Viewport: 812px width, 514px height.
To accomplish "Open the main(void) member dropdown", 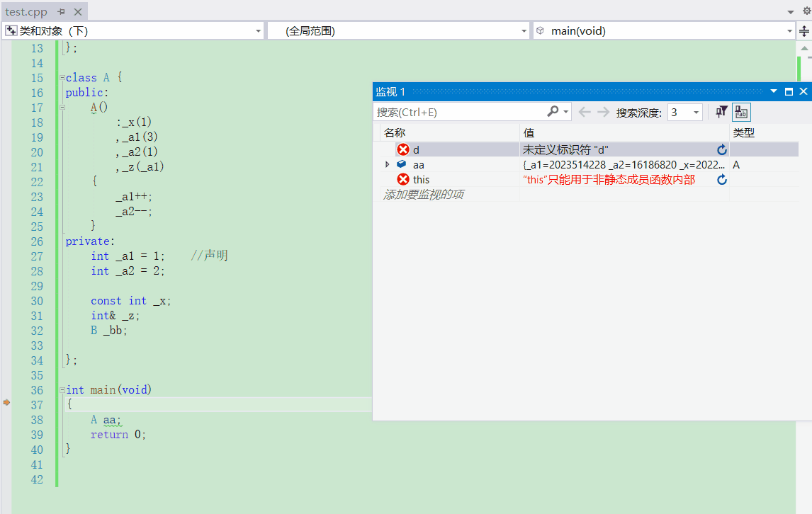I will tap(790, 30).
